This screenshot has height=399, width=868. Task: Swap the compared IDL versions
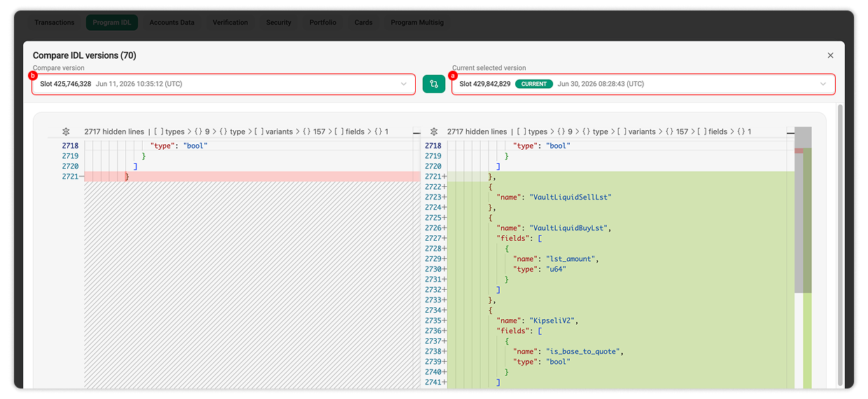click(434, 84)
